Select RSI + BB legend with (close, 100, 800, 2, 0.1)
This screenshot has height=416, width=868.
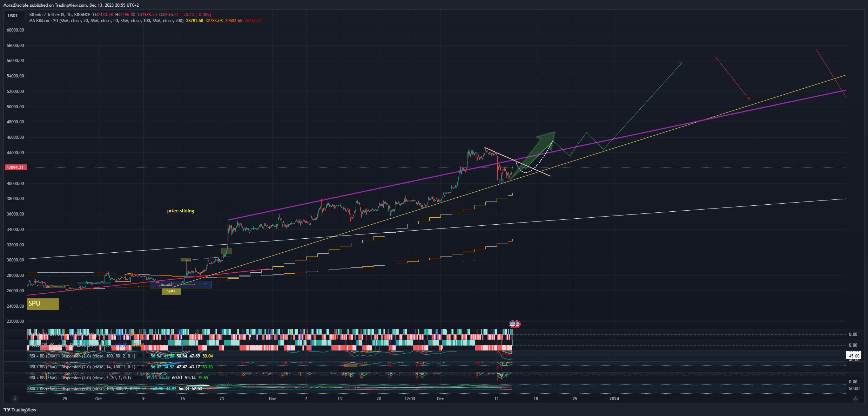83,389
